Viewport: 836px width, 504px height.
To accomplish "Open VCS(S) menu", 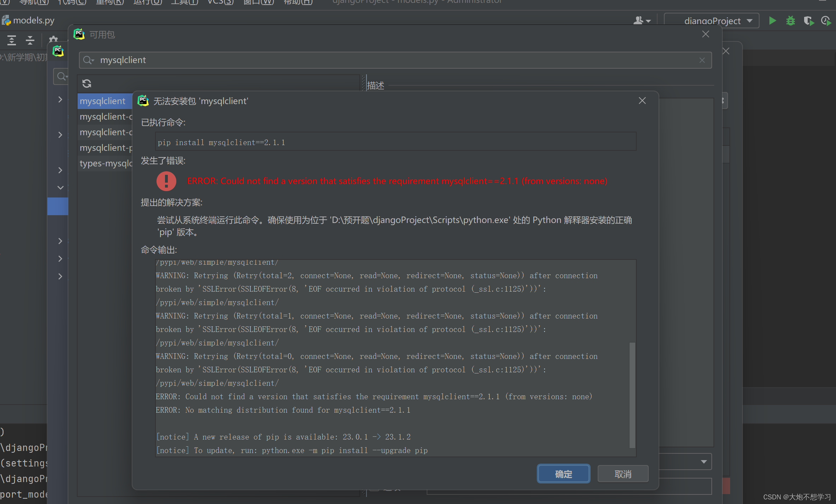I will pyautogui.click(x=221, y=2).
